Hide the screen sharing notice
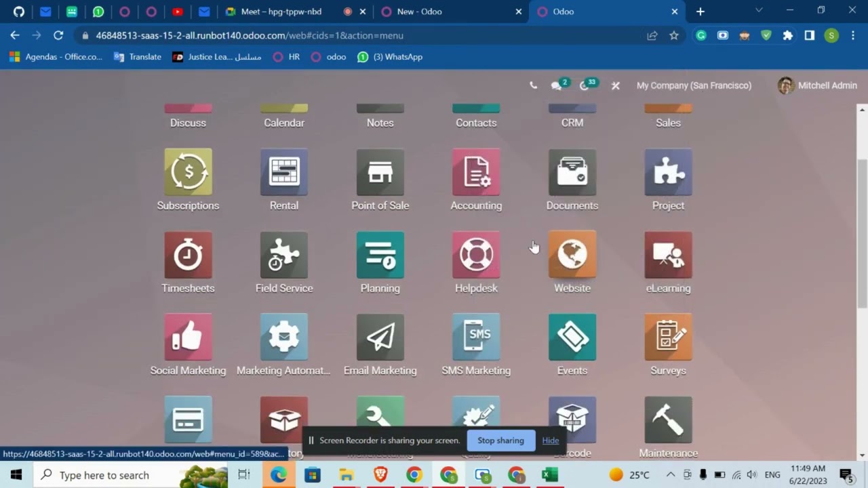Viewport: 868px width, 488px height. point(551,441)
